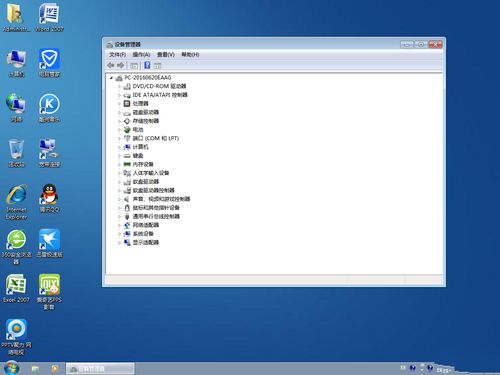Open the Administrator folder on desktop
Screen dimensions: 500x375
click(x=15, y=17)
